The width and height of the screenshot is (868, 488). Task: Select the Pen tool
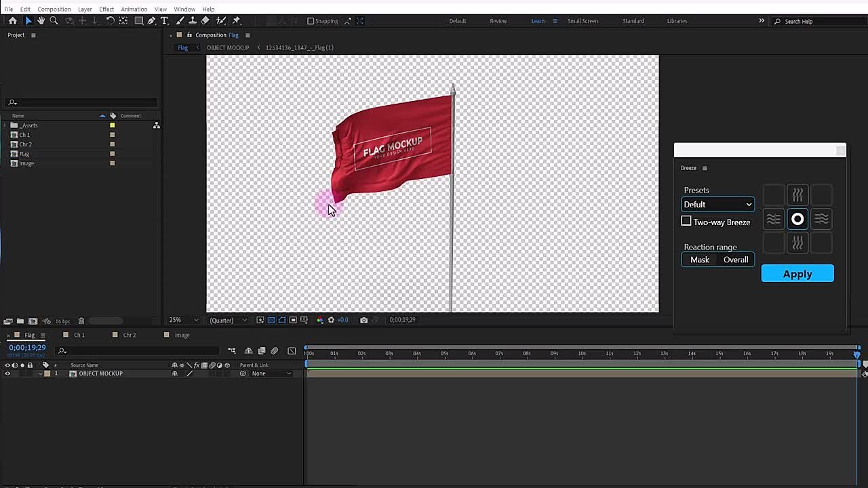pyautogui.click(x=151, y=21)
